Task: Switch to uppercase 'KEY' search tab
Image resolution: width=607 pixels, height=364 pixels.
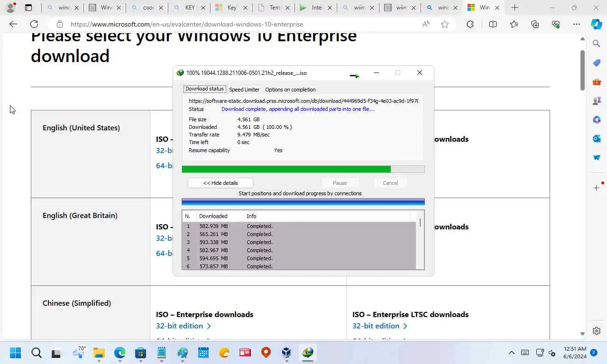Action: 190,8
